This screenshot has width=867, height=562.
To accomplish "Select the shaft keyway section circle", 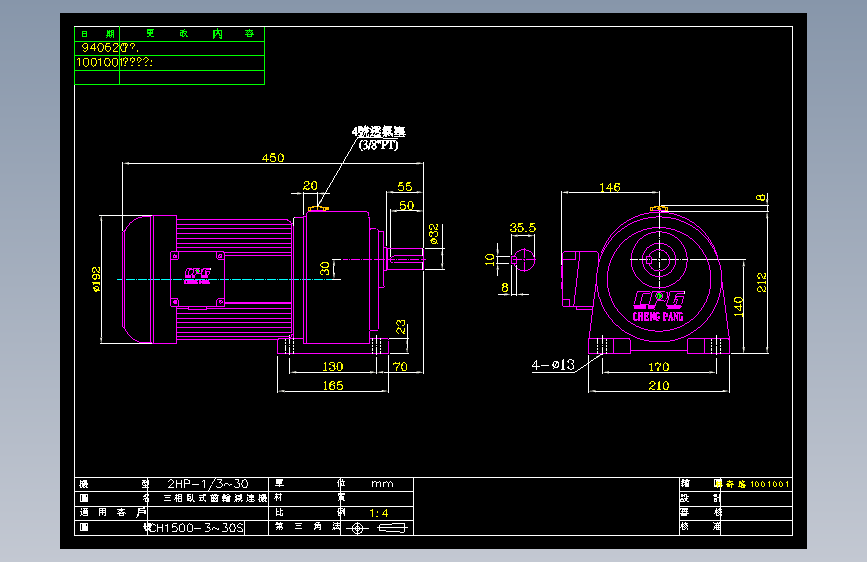I will [x=523, y=260].
